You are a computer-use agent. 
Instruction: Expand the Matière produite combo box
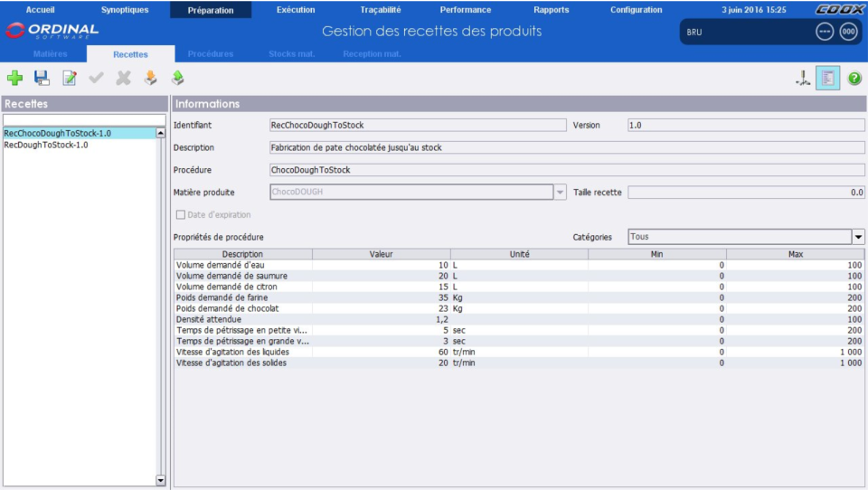click(x=560, y=193)
